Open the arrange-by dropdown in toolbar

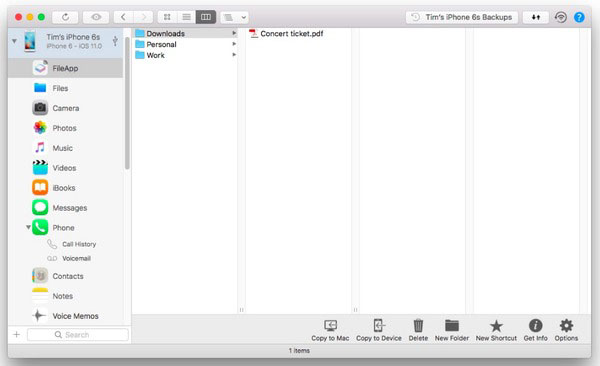(x=234, y=17)
